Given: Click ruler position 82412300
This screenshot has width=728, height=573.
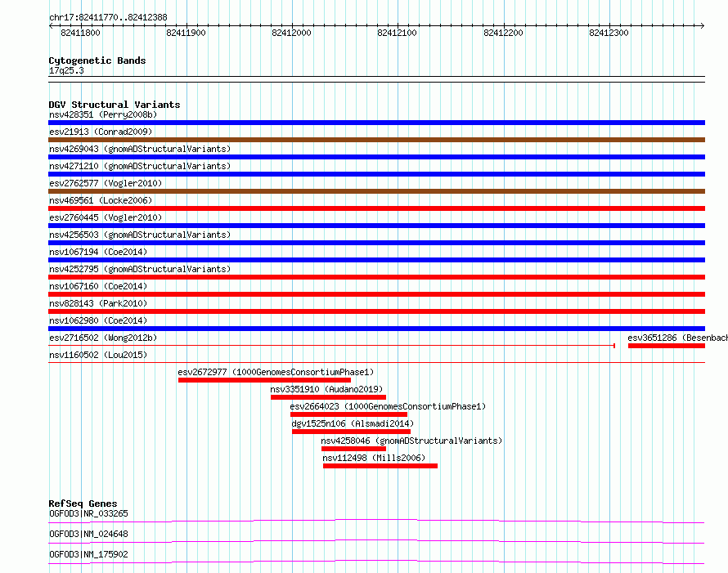Looking at the screenshot, I should tap(609, 33).
